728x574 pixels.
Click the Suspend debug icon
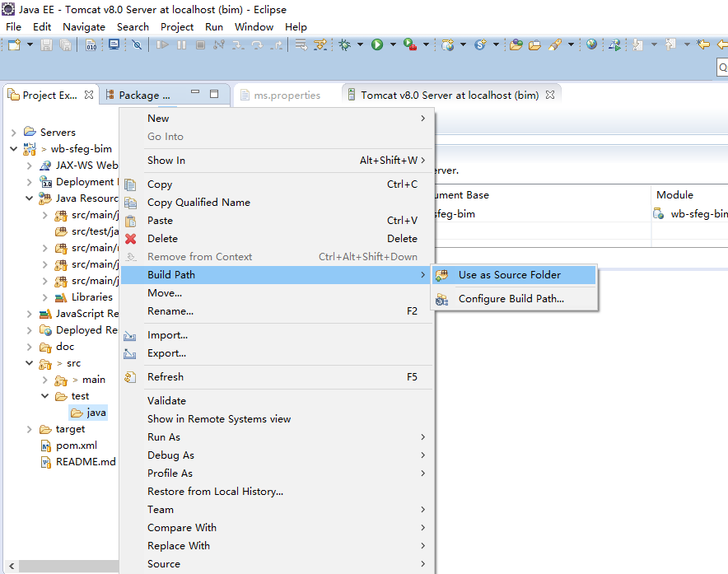click(x=181, y=44)
